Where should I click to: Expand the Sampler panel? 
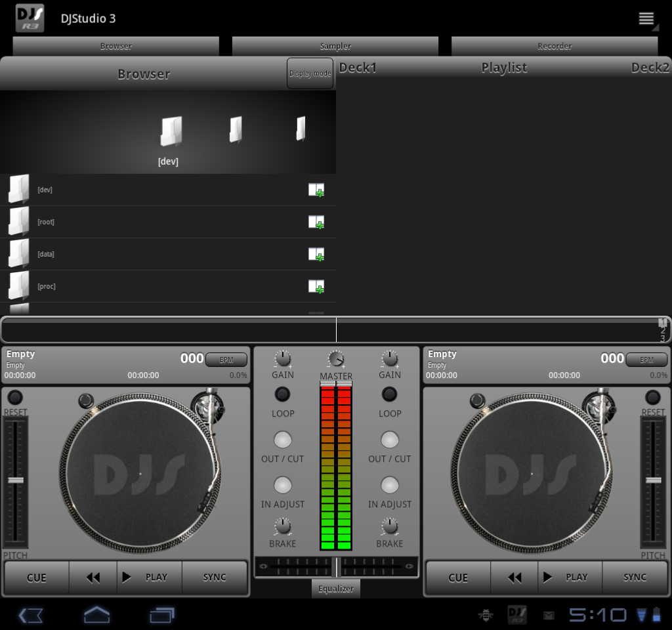tap(335, 46)
